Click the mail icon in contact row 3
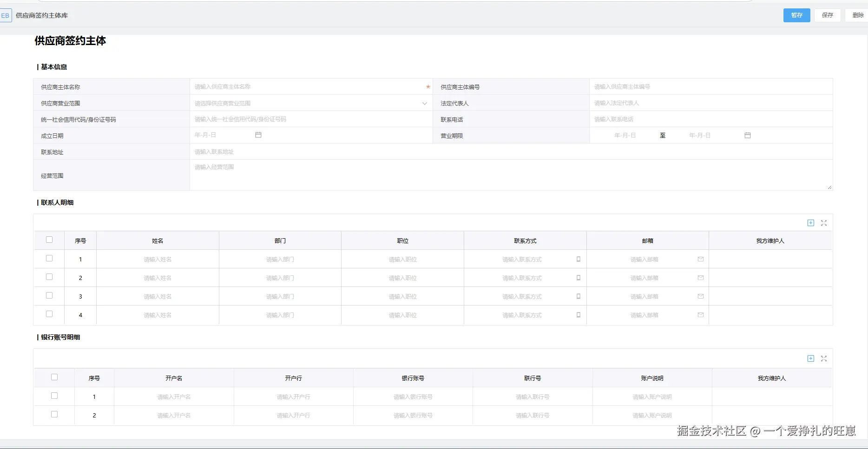 (701, 296)
